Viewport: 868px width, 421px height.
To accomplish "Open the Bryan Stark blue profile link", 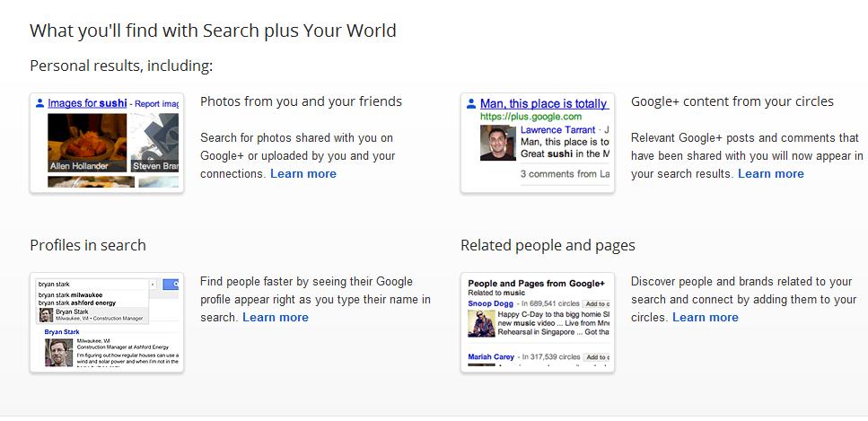I will pos(62,332).
